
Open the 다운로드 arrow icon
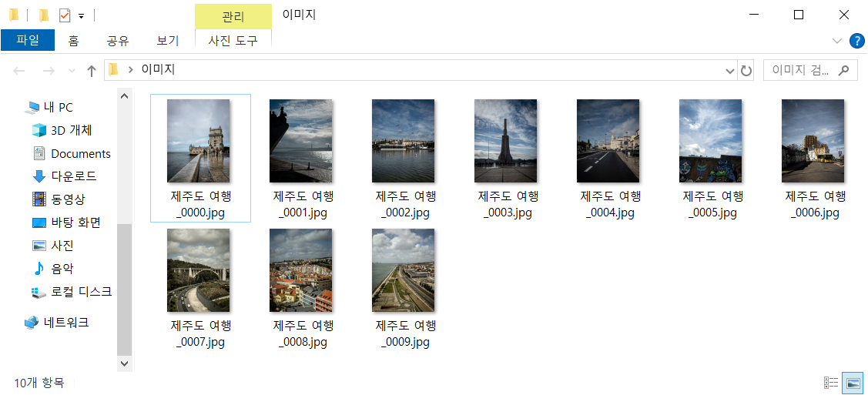pyautogui.click(x=39, y=176)
